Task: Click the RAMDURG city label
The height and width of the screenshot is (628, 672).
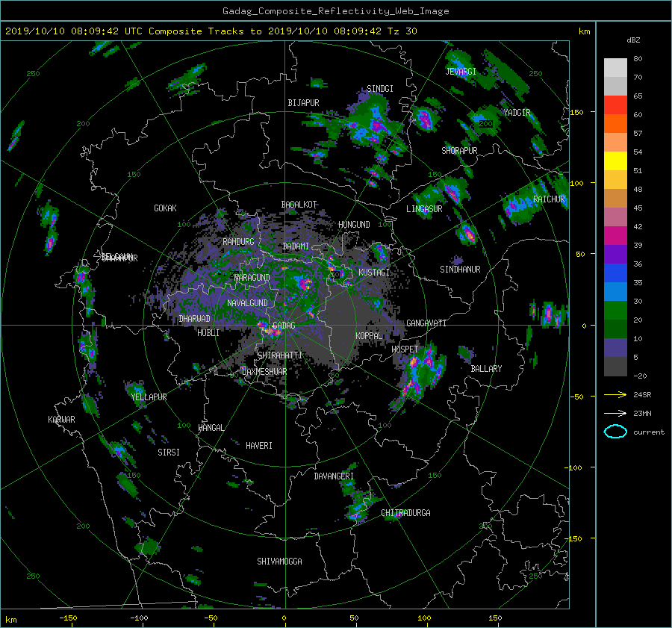Action: coord(238,242)
